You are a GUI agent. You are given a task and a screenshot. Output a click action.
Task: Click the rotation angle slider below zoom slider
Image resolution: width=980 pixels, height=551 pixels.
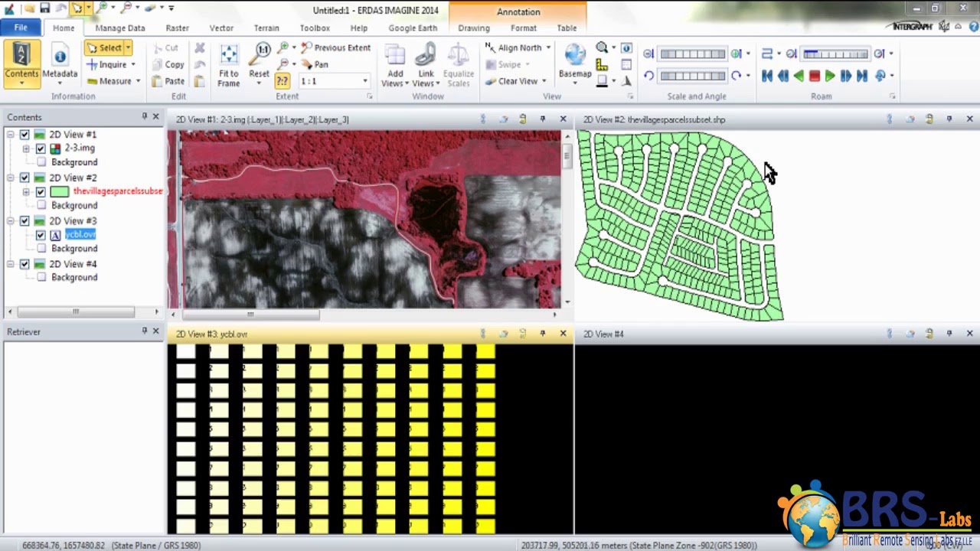tap(691, 76)
